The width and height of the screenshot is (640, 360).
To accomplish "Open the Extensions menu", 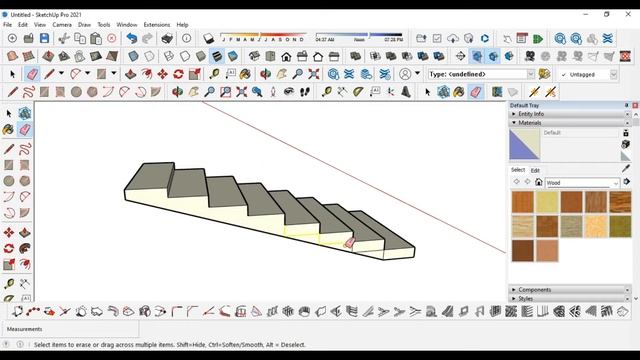I will click(157, 24).
